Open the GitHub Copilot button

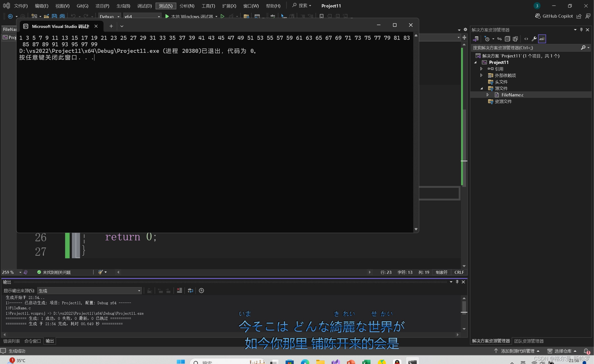(x=554, y=16)
